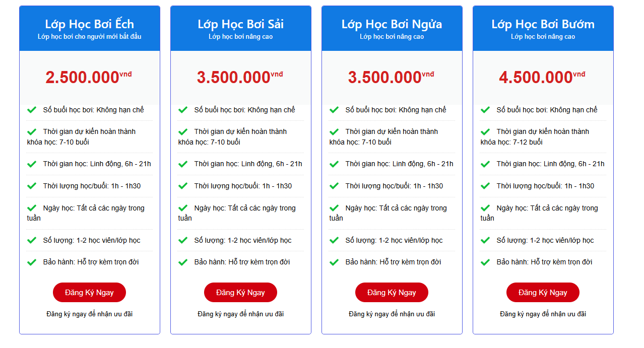This screenshot has width=644, height=348.
Task: Click checkmark beside "Thời lượng học/buổi" in Bơi Ếch card
Action: pyautogui.click(x=32, y=186)
